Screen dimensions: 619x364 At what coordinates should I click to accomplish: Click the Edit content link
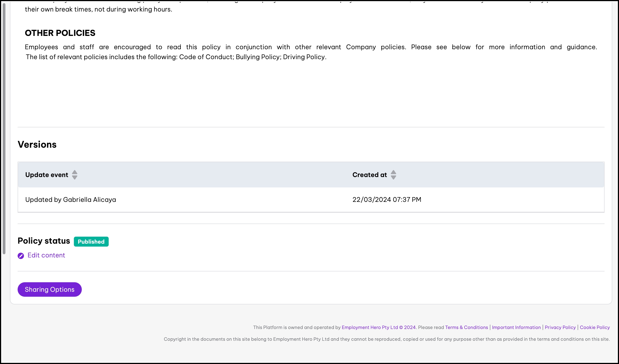(x=46, y=255)
